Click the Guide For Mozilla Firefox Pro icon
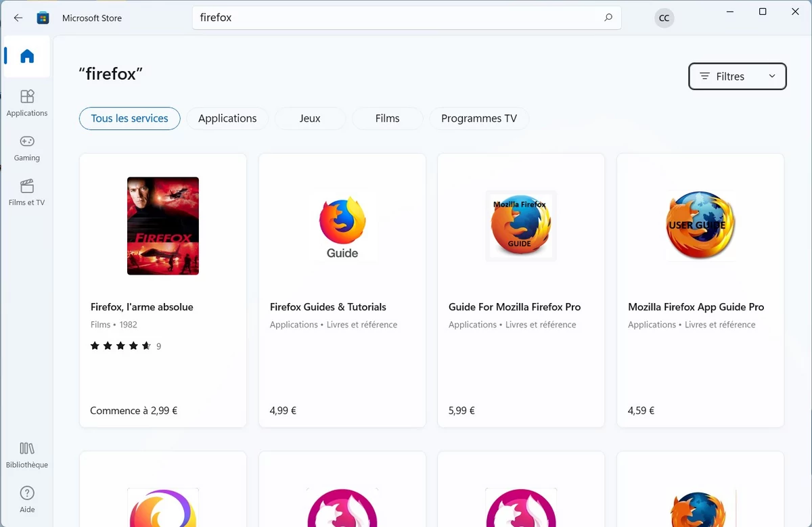812x527 pixels. coord(521,226)
